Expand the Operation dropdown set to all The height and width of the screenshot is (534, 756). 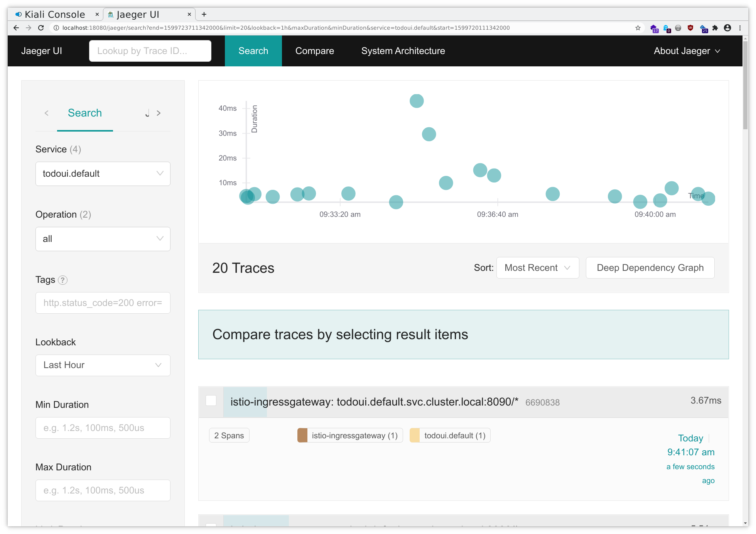pos(103,239)
